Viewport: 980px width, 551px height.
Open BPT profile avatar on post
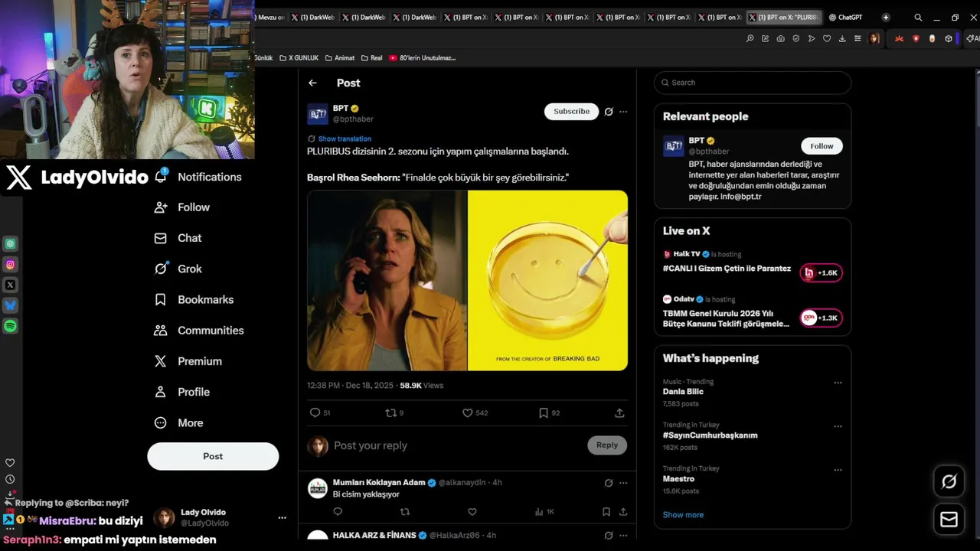click(318, 114)
